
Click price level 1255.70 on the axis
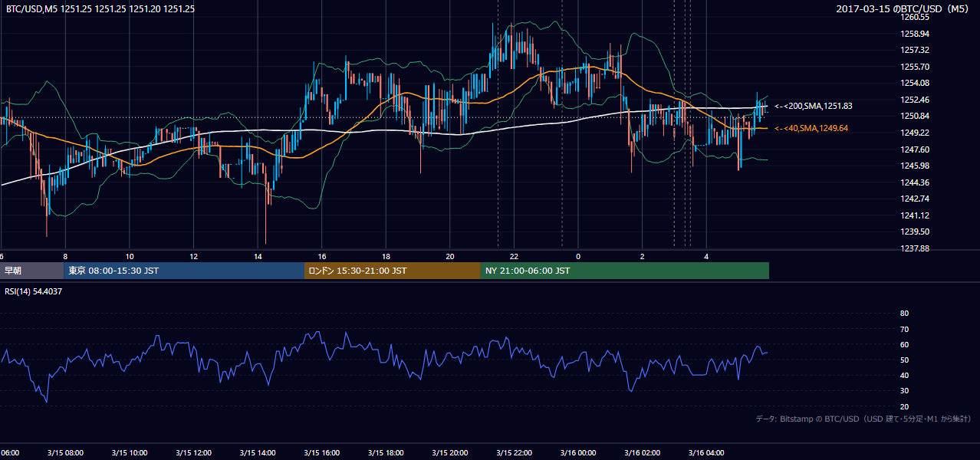point(916,67)
